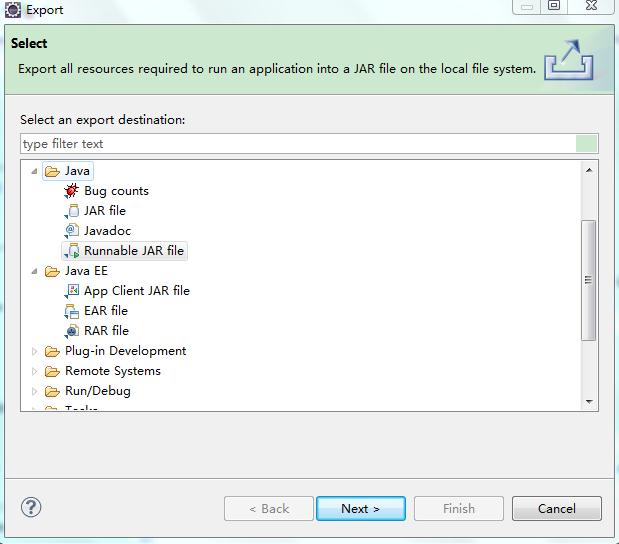Click the scrollbar up arrow in list
Image resolution: width=619 pixels, height=544 pixels.
[589, 170]
